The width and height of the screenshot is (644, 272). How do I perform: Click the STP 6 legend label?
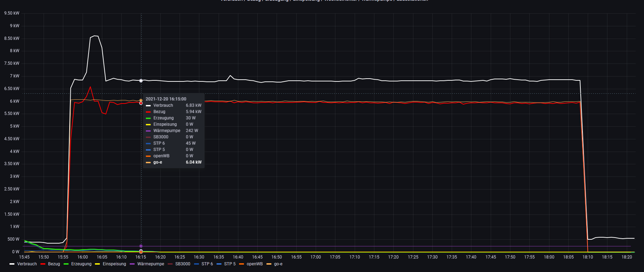[207, 264]
